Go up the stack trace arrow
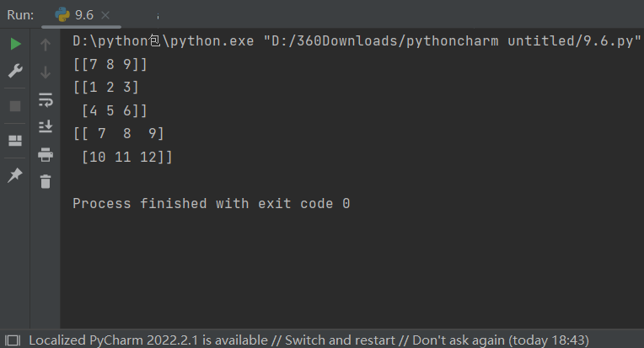644x348 pixels. pyautogui.click(x=46, y=45)
